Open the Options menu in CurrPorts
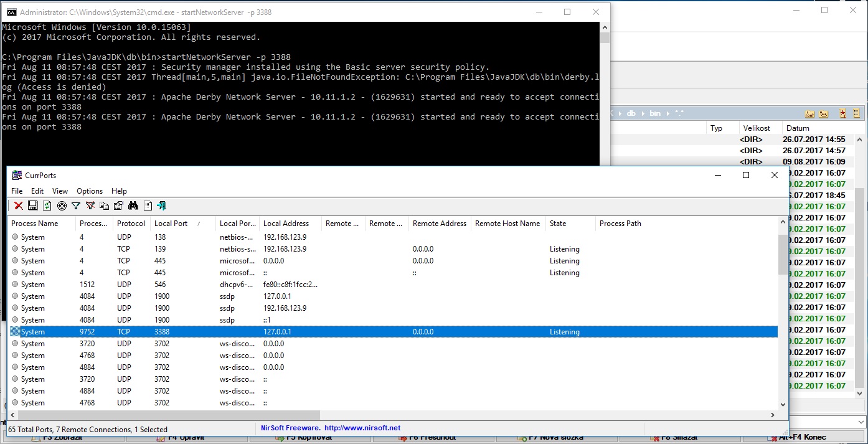 (x=89, y=191)
